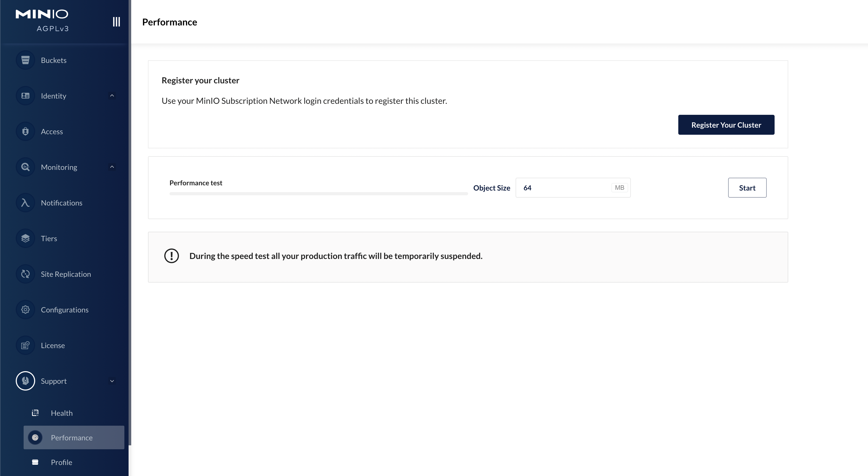Open the Profile submenu item
Image resolution: width=868 pixels, height=476 pixels.
[61, 462]
